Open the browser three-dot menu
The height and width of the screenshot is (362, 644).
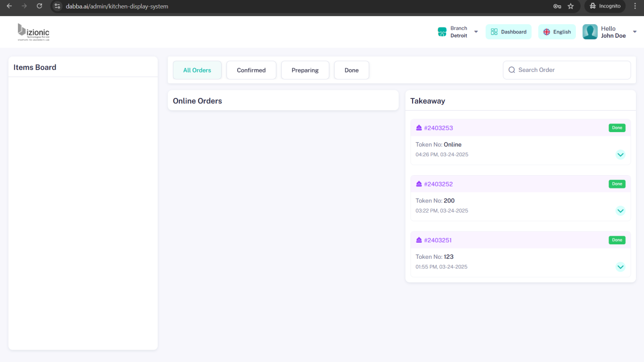(x=635, y=6)
